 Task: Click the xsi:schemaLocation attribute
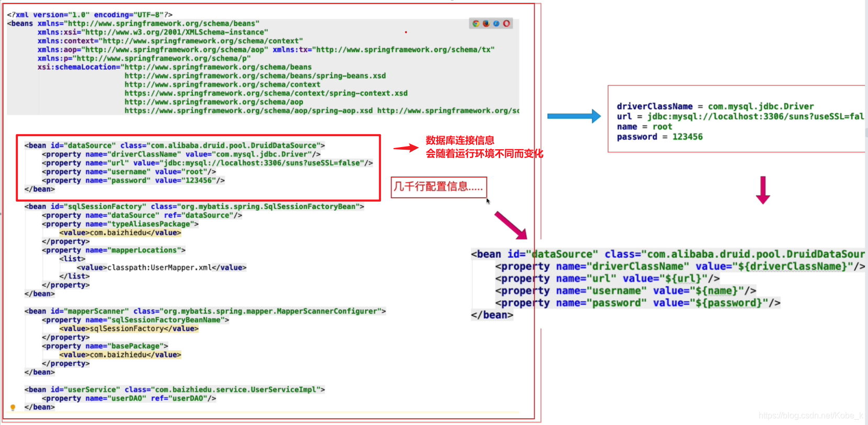tap(174, 67)
